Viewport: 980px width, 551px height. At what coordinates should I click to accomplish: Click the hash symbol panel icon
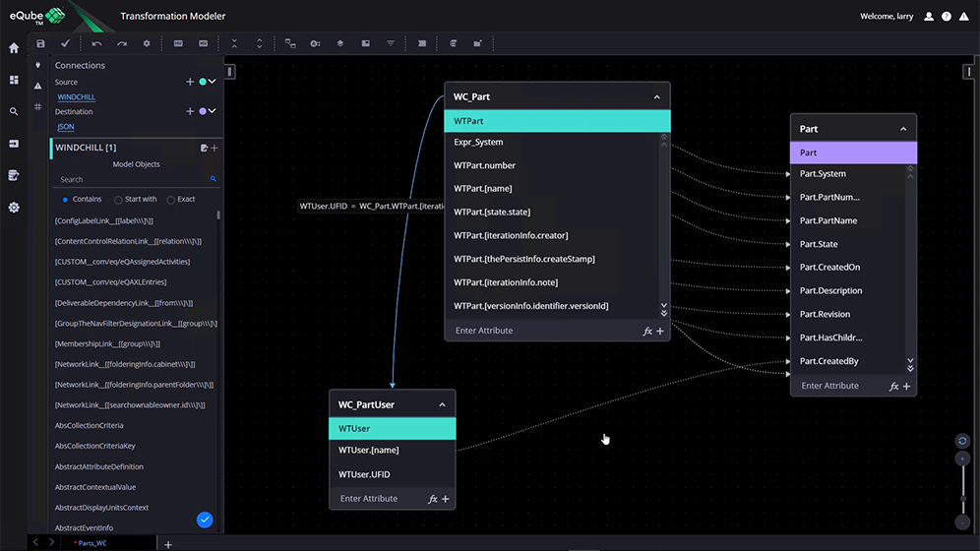coord(38,107)
